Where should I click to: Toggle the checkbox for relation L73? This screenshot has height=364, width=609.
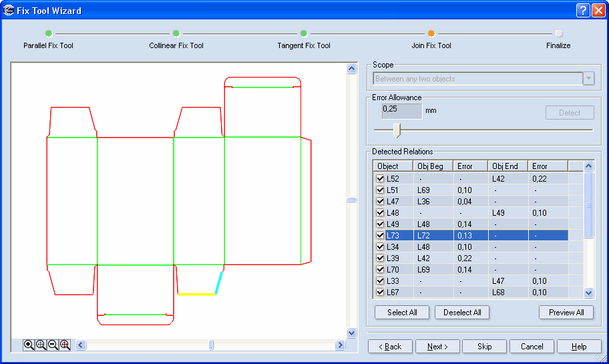(380, 236)
